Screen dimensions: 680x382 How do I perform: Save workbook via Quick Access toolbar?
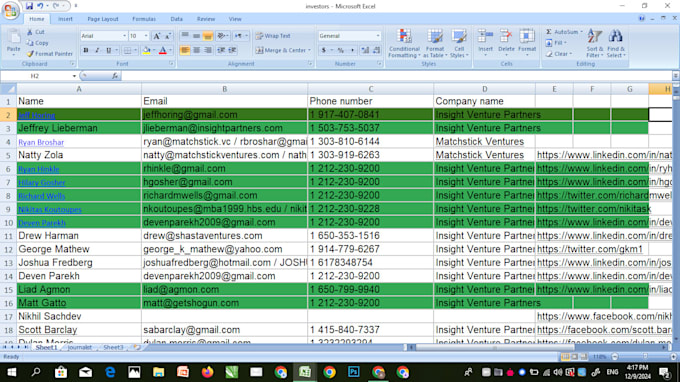coord(29,6)
